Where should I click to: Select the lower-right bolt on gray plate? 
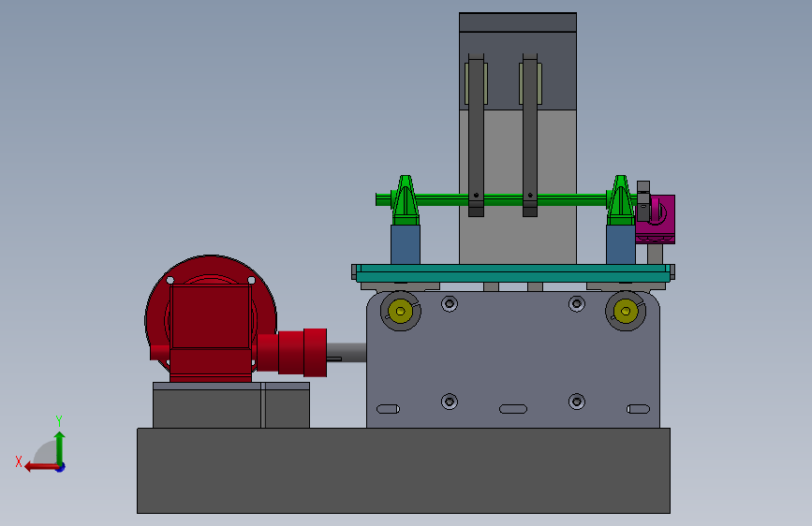pyautogui.click(x=577, y=402)
